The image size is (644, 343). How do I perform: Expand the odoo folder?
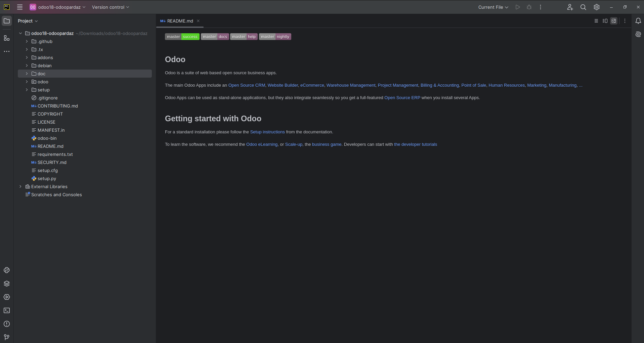point(27,82)
